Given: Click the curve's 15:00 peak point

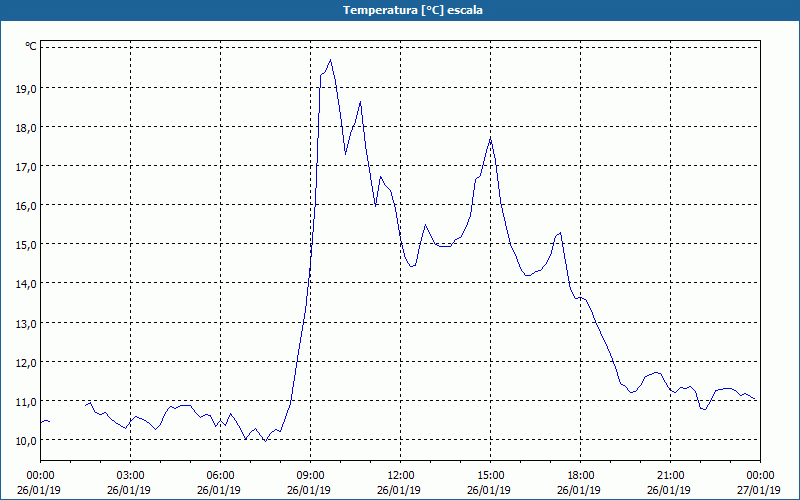Looking at the screenshot, I should click(490, 138).
